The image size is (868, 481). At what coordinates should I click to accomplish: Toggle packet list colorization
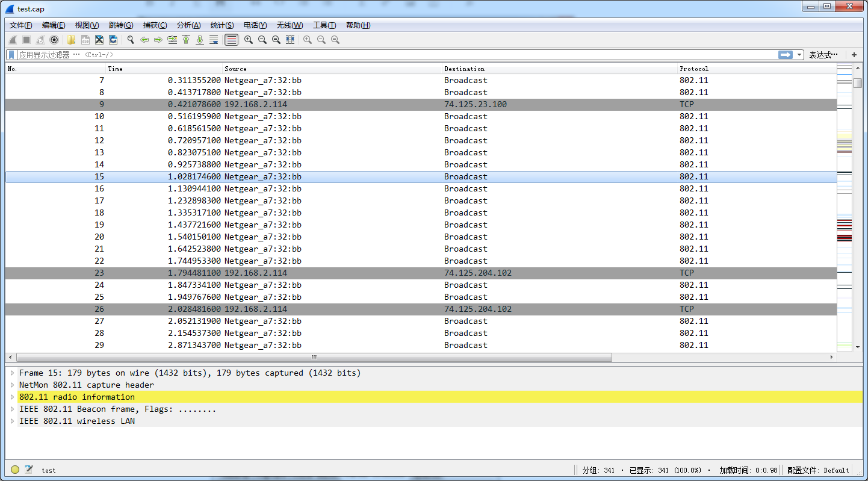click(231, 40)
